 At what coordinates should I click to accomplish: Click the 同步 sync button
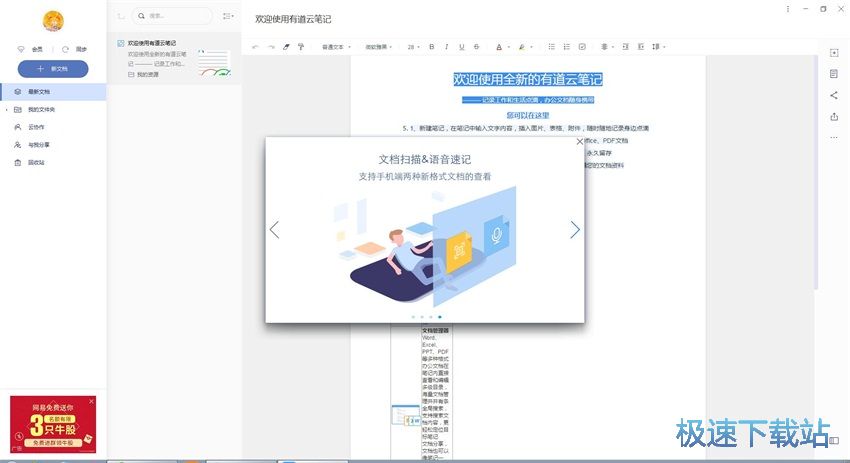coord(75,49)
